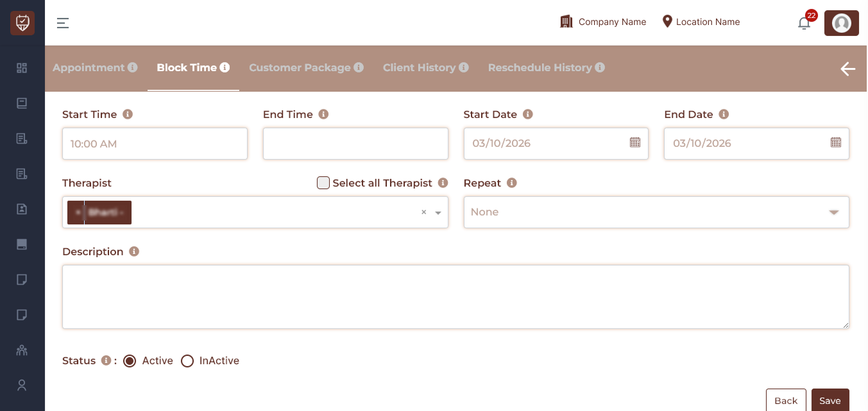Click the team group icon in sidebar
868x411 pixels.
[x=22, y=350]
